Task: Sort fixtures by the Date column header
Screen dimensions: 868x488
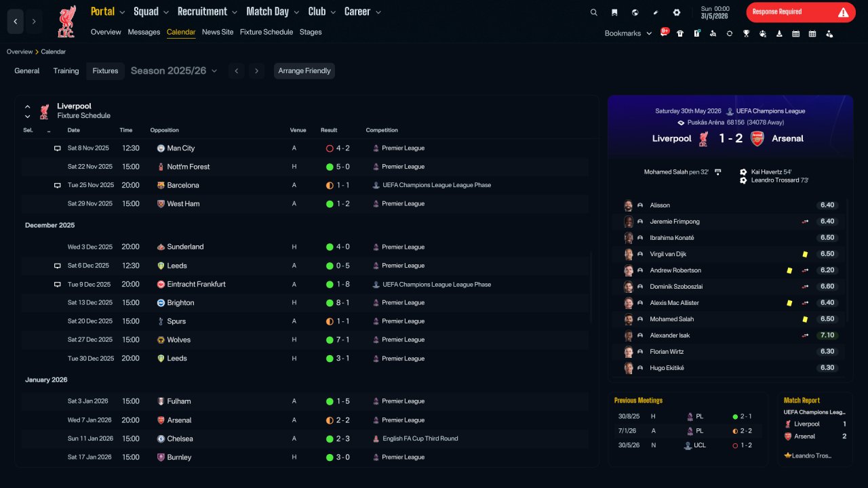Action: pos(73,130)
